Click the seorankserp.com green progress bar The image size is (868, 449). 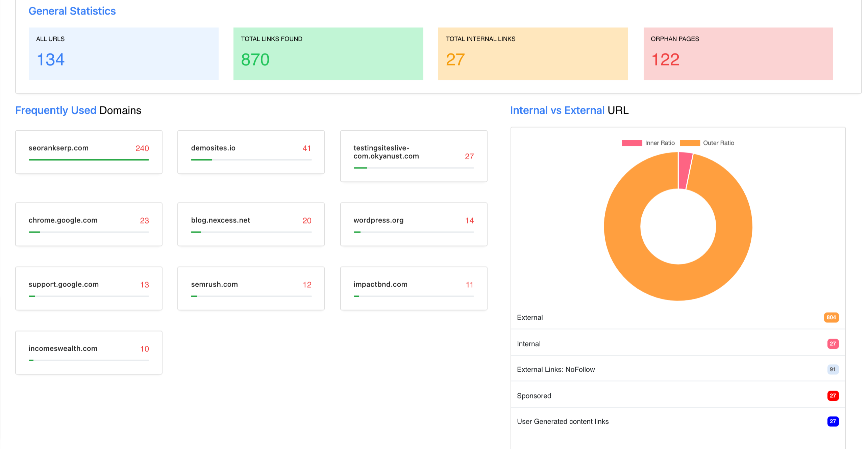(89, 160)
